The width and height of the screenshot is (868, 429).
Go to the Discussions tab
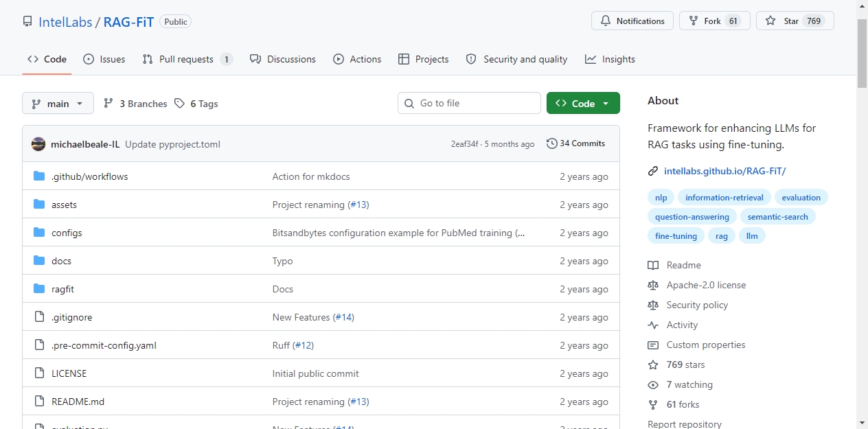coord(283,59)
